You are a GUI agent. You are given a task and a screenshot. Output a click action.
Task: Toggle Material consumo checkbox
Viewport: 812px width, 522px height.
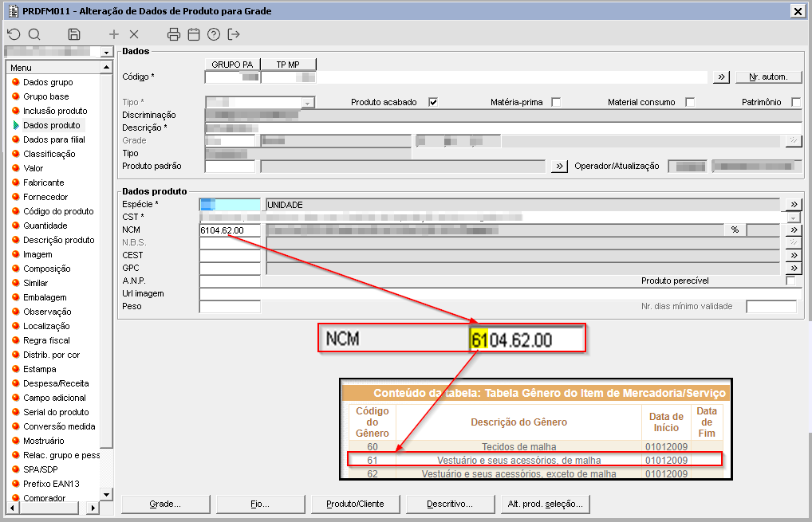click(690, 102)
